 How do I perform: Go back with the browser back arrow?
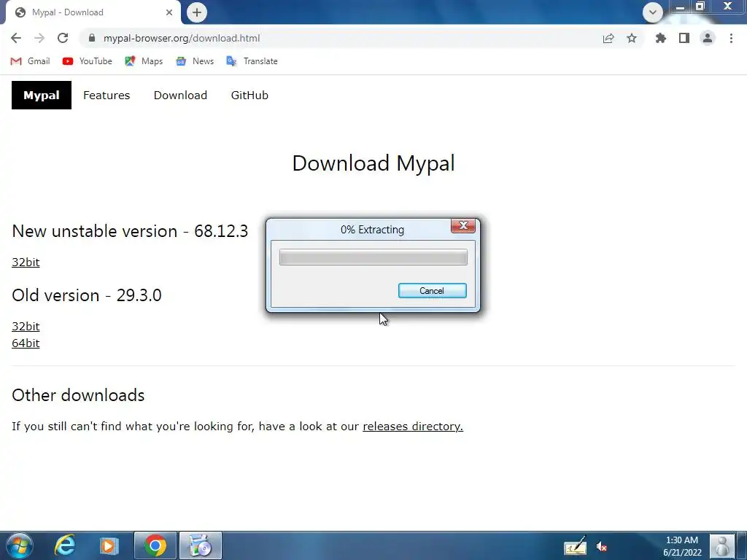[16, 38]
